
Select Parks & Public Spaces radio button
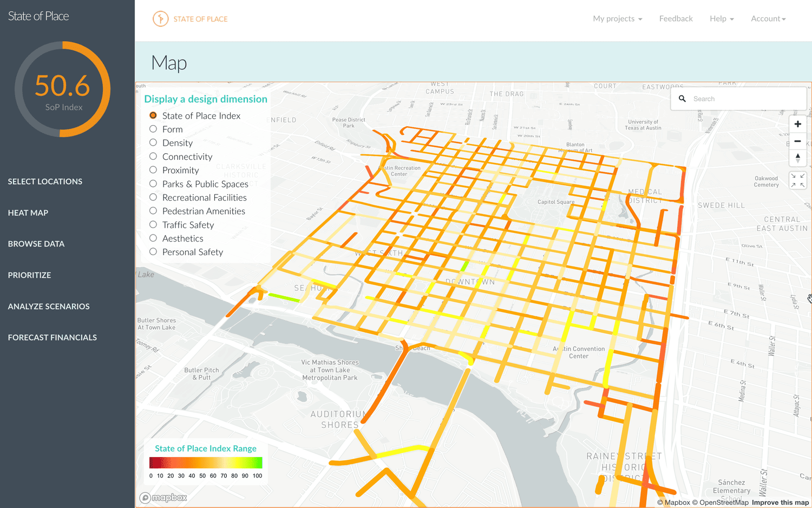coord(153,184)
